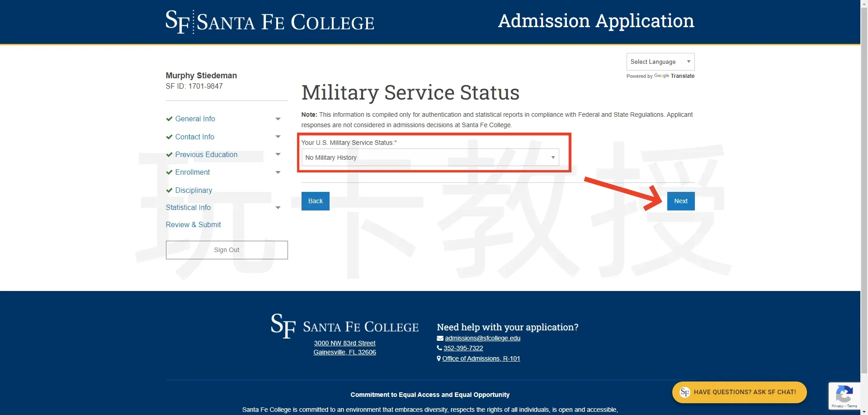
Task: Open the Select Language dropdown
Action: 660,62
